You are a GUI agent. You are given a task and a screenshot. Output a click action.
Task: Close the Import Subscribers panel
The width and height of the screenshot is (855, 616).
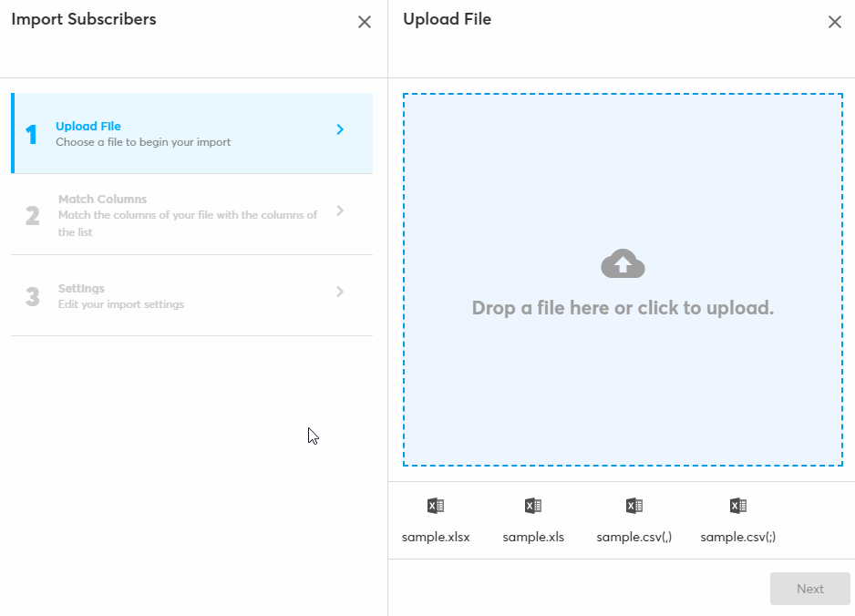[x=365, y=22]
